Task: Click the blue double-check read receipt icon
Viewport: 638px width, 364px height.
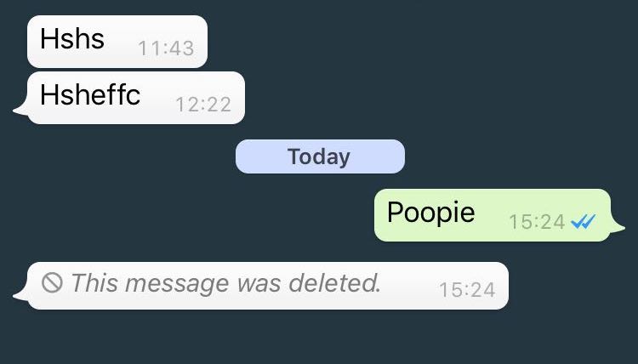Action: pyautogui.click(x=583, y=222)
